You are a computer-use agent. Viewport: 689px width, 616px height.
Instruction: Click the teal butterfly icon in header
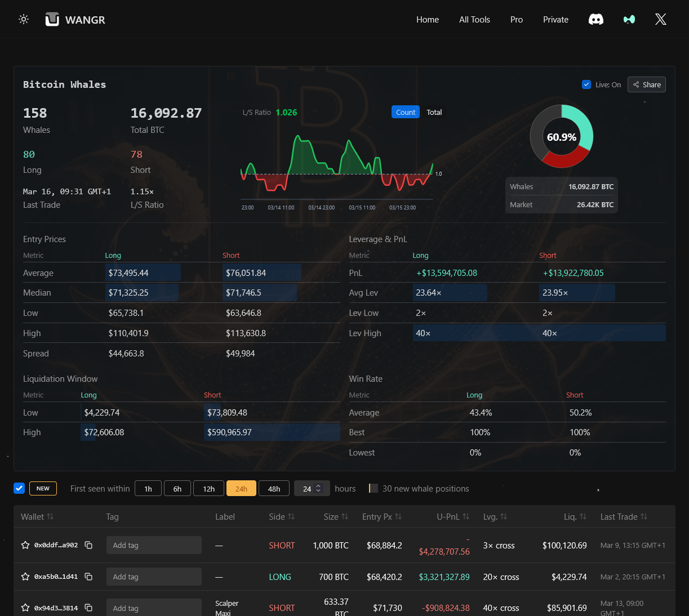coord(629,20)
